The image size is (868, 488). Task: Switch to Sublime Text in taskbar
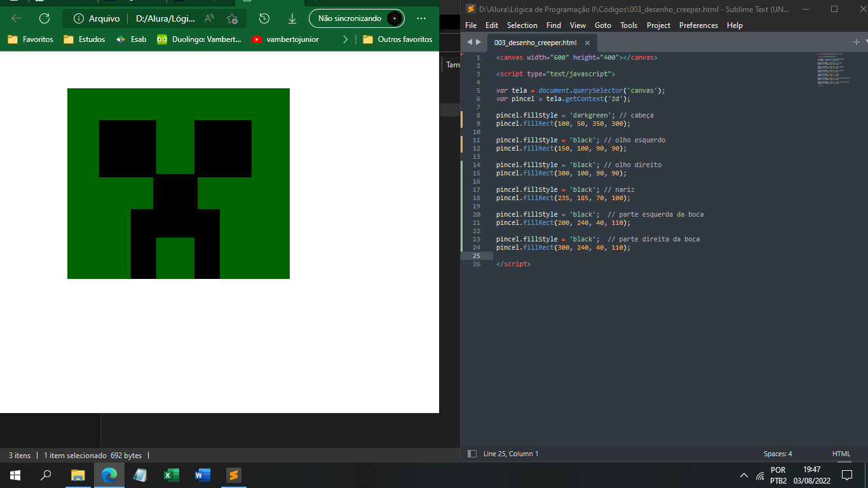pos(234,475)
